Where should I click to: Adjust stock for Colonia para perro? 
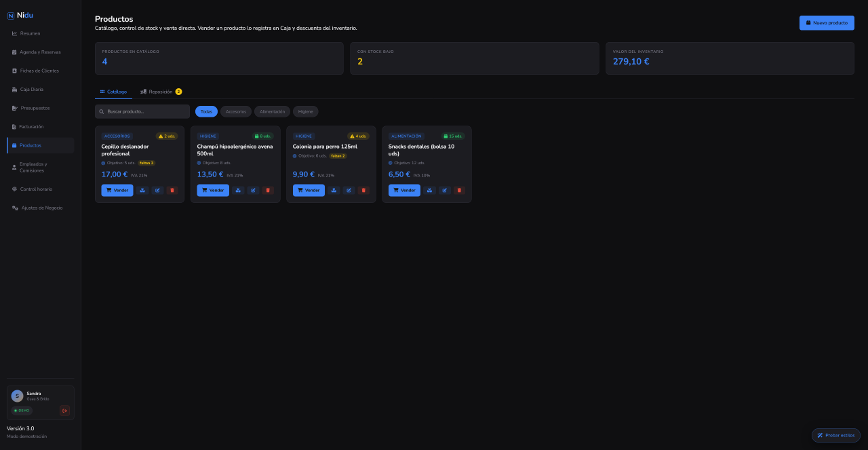[x=334, y=190]
